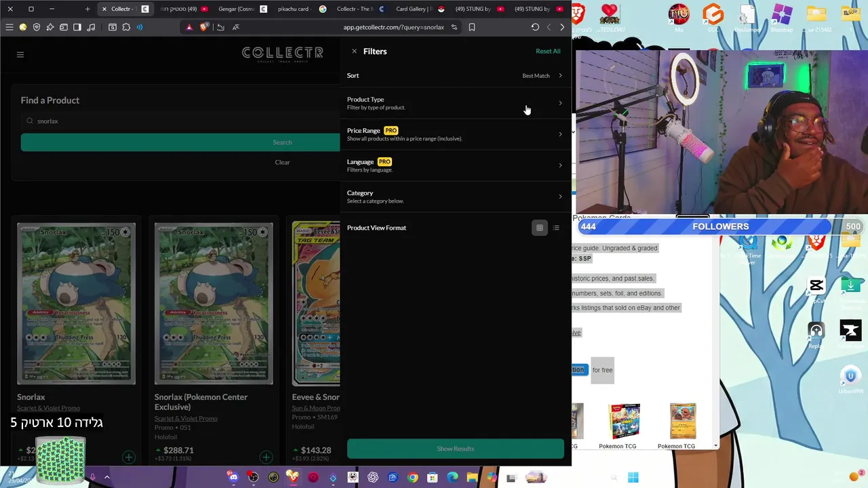
Task: Click the Clear link under Search
Action: click(x=282, y=163)
